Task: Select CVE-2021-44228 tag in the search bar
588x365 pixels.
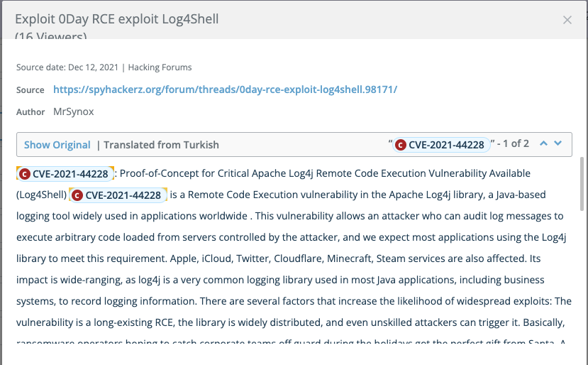Action: 446,145
